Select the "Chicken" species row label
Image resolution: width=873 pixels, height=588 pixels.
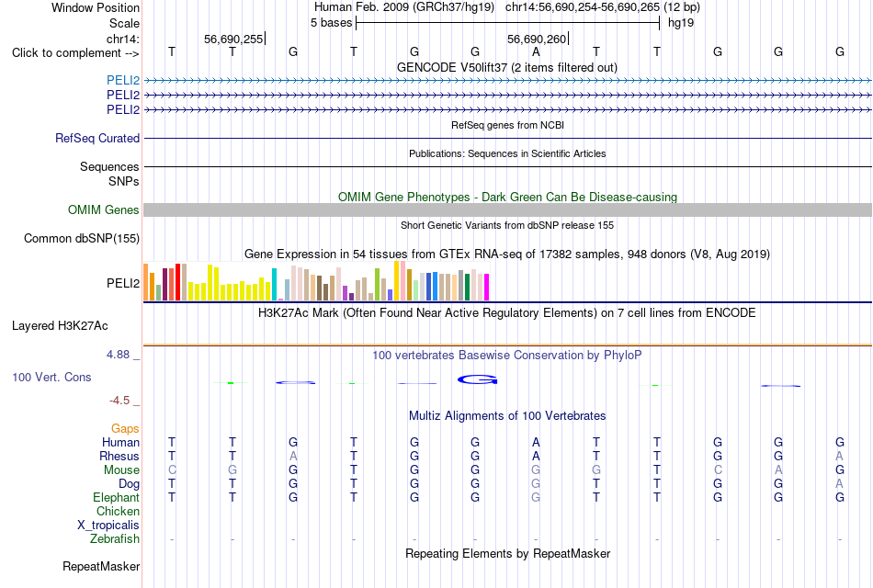click(x=118, y=511)
